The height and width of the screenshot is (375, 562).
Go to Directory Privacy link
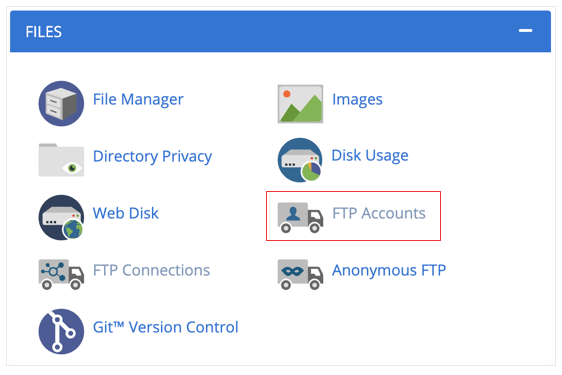152,156
